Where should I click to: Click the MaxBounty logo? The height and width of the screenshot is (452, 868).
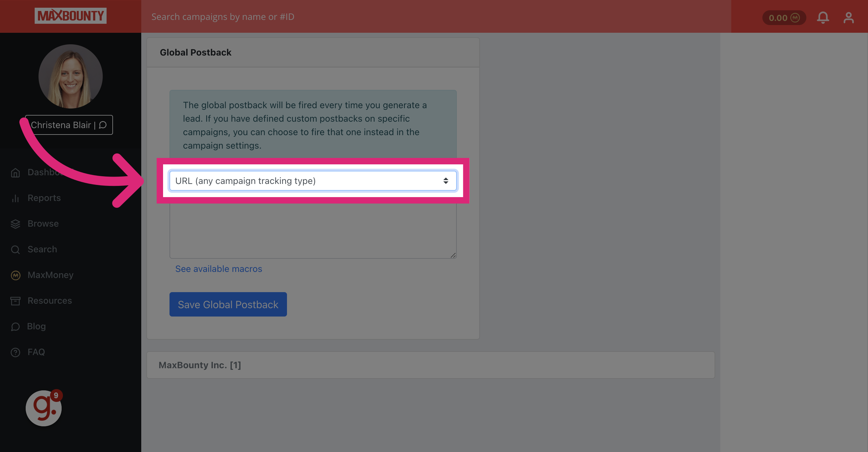click(x=70, y=15)
